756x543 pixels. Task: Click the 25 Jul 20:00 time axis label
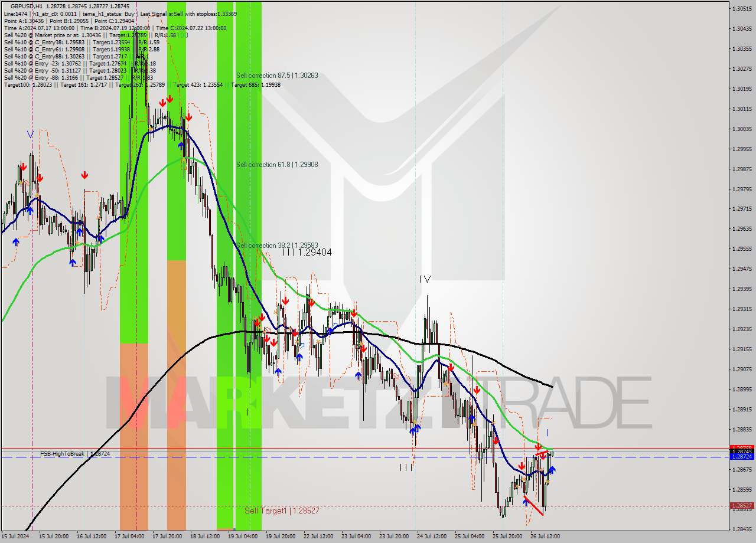pyautogui.click(x=507, y=537)
